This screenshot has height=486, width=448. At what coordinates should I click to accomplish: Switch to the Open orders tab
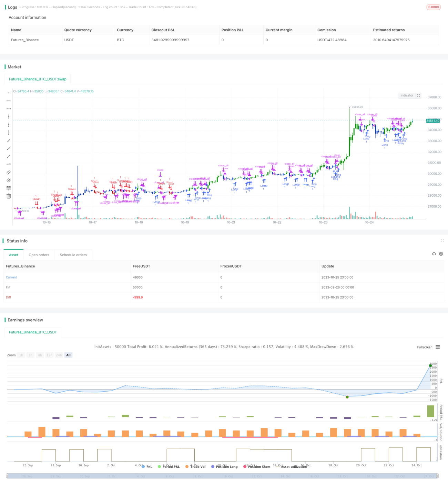click(39, 255)
